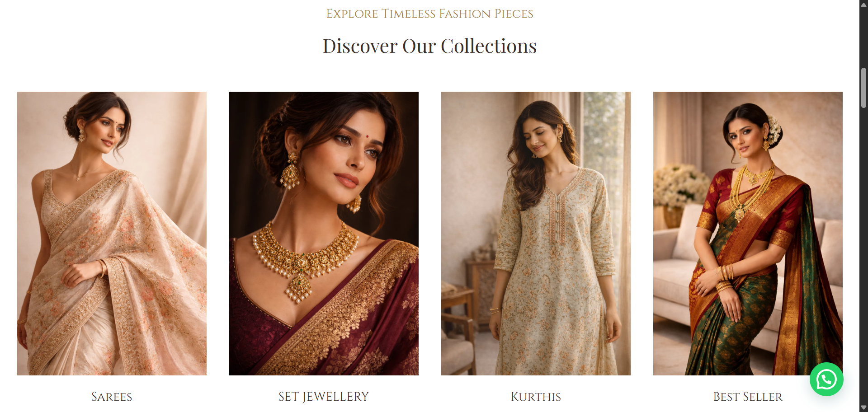This screenshot has height=412, width=868.
Task: Open the Set Jewellery collection image
Action: click(324, 234)
